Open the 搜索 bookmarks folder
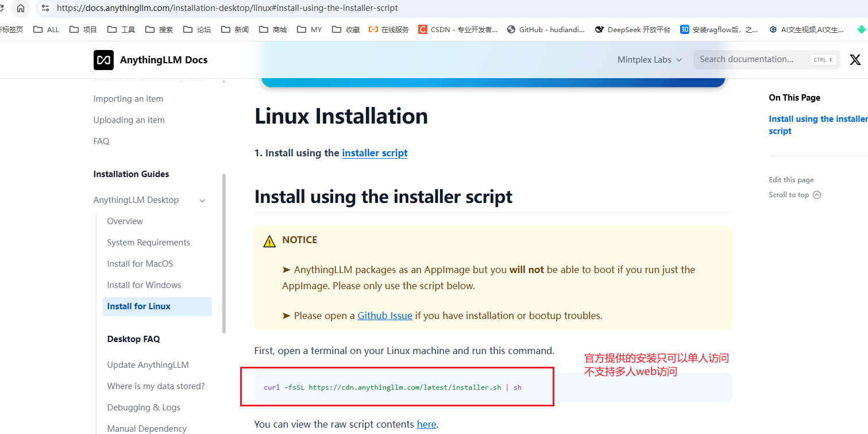Screen dimensions: 868x434 [159, 29]
